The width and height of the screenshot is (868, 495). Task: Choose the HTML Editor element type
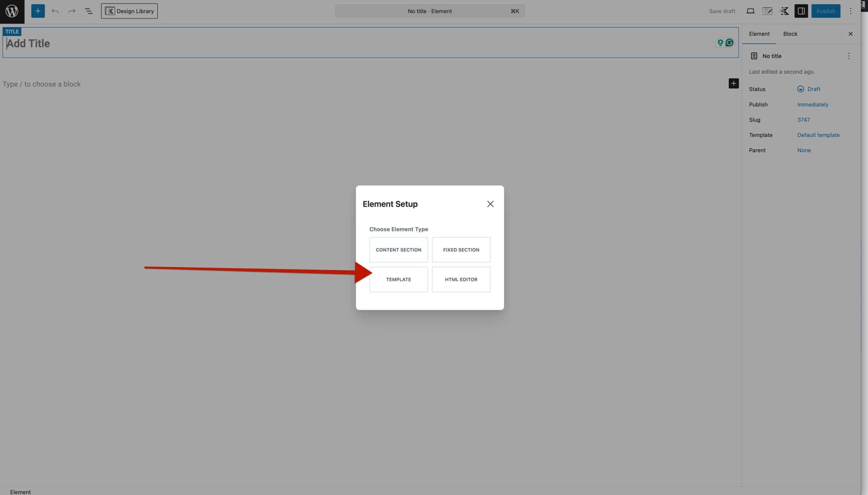click(x=461, y=280)
